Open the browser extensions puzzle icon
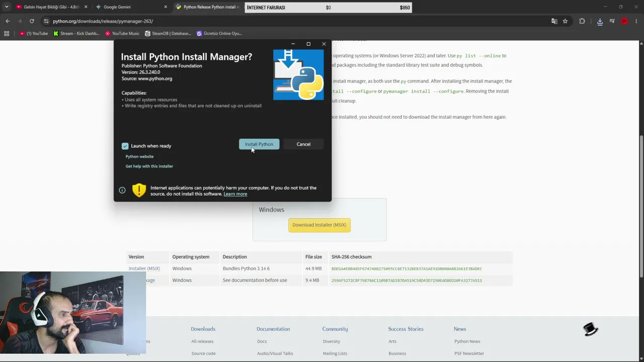Viewport: 644px width, 362px height. point(582,21)
